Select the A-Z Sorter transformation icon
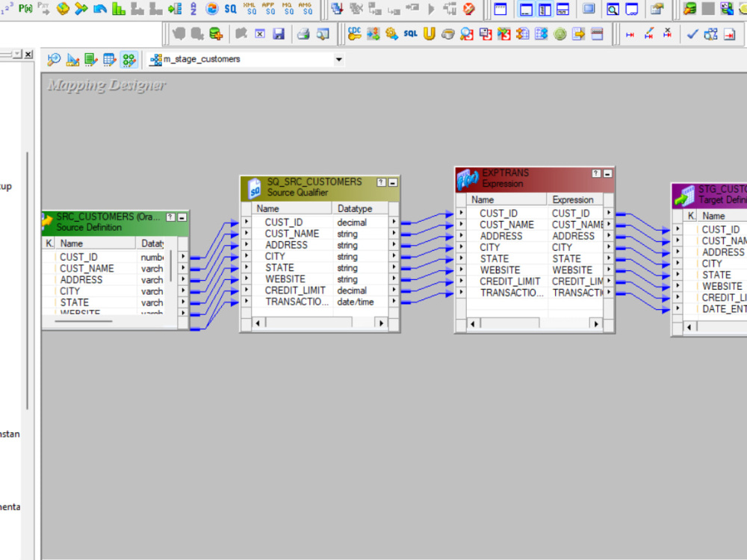This screenshot has height=560, width=747. 193,8
